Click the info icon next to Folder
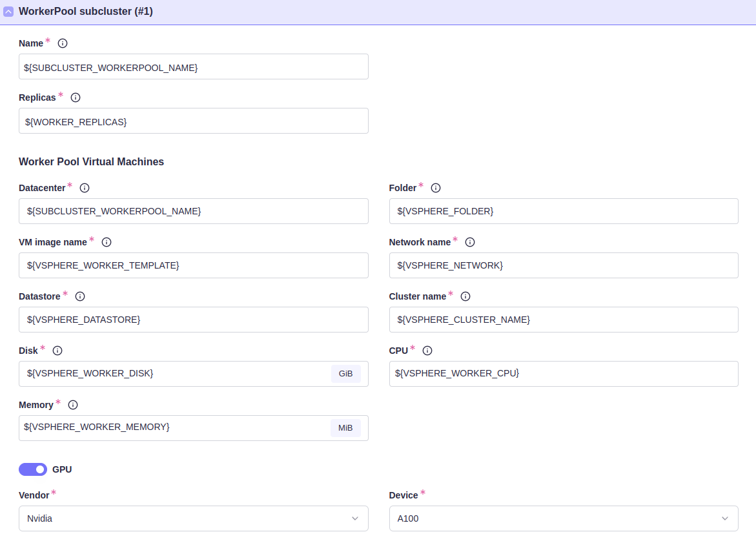Screen dimensions: 756x543 pyautogui.click(x=436, y=188)
